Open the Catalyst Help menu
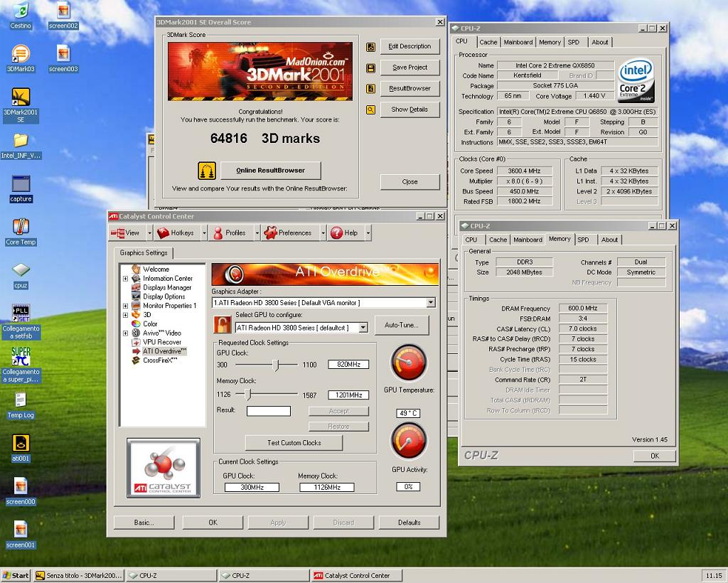The width and height of the screenshot is (728, 583). click(x=344, y=233)
